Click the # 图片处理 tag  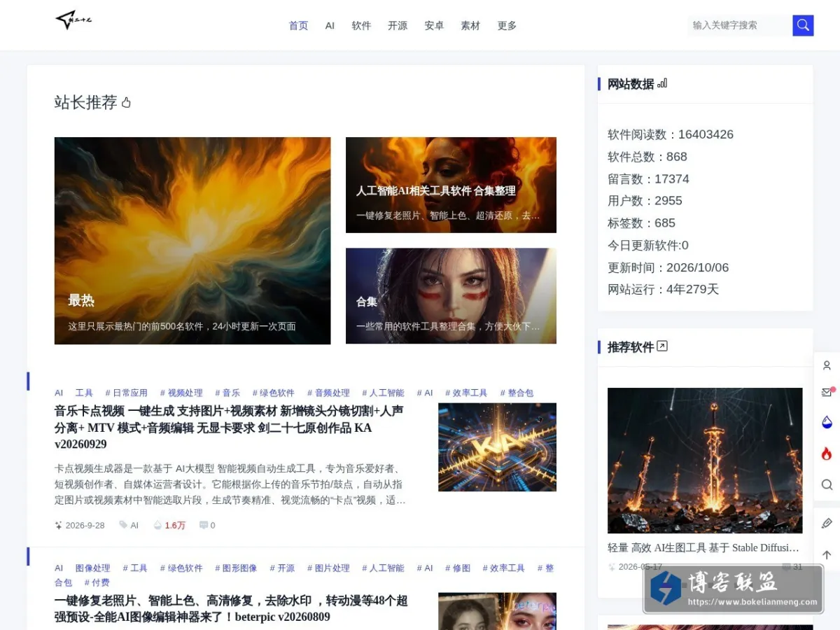coord(328,568)
